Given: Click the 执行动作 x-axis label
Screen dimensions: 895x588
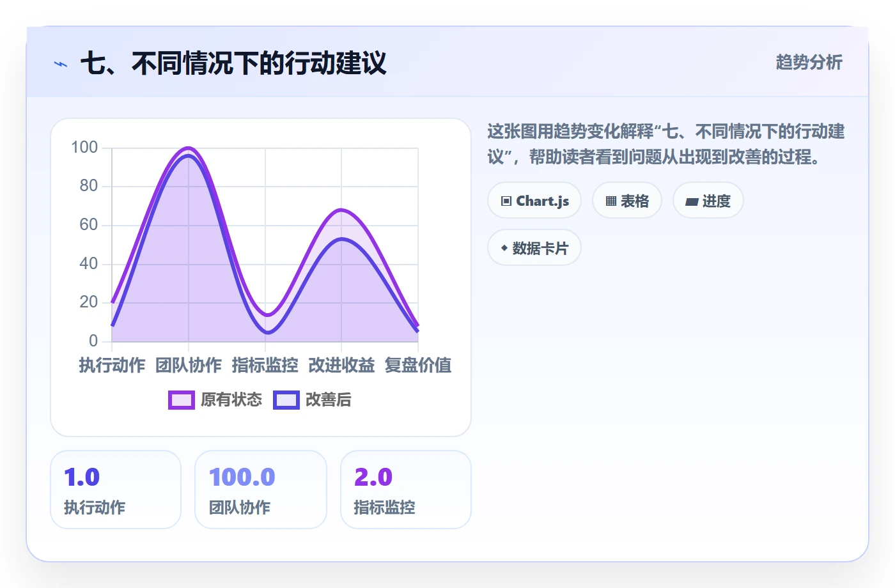Looking at the screenshot, I should point(113,365).
